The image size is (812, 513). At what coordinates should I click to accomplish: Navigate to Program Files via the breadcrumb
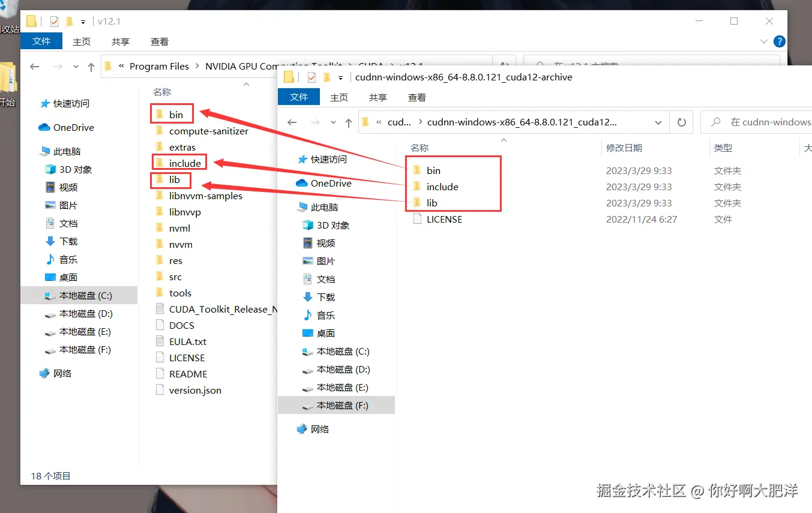[159, 66]
